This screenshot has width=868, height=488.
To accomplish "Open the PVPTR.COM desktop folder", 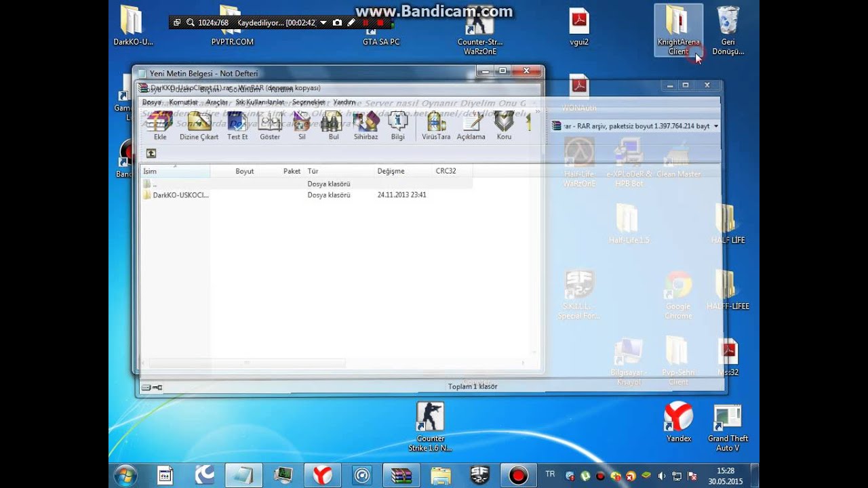I will [x=232, y=26].
